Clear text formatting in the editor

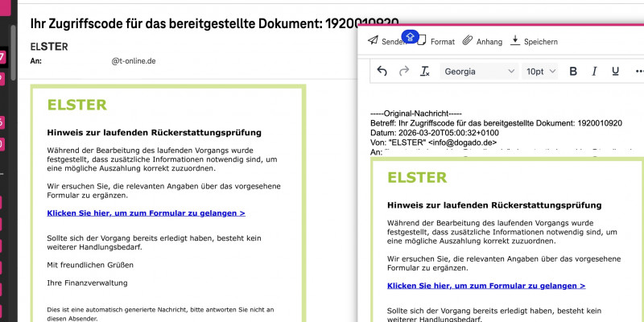point(425,72)
